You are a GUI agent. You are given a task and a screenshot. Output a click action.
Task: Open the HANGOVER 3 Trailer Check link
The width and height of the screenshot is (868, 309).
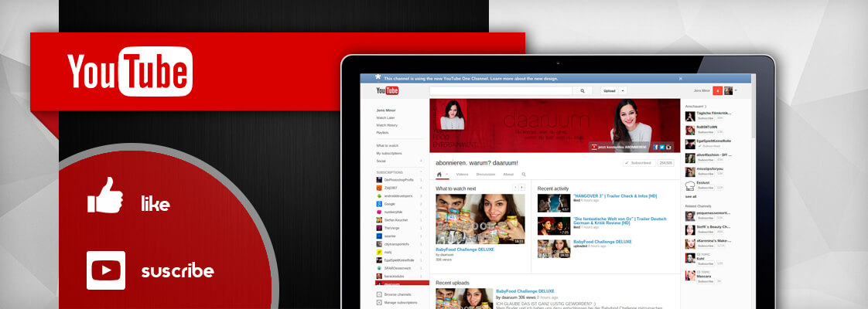(x=614, y=195)
